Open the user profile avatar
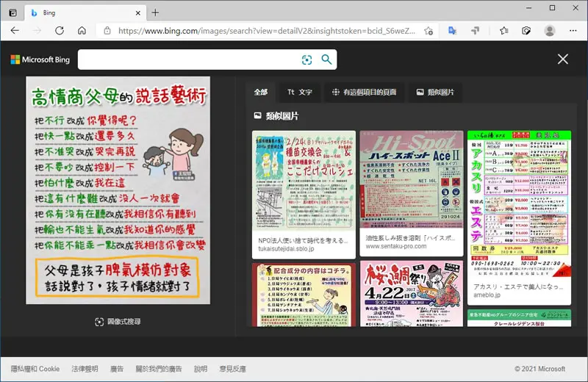Viewport: 588px width, 382px height. coord(549,31)
